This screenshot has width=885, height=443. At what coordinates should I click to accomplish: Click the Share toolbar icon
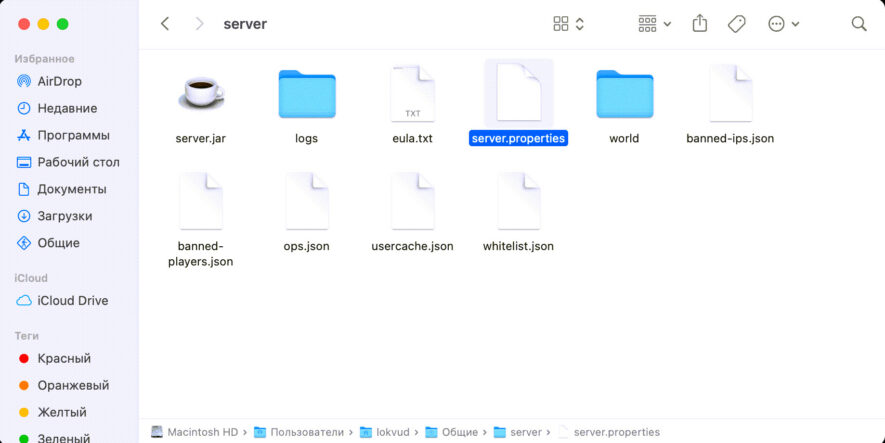tap(700, 23)
